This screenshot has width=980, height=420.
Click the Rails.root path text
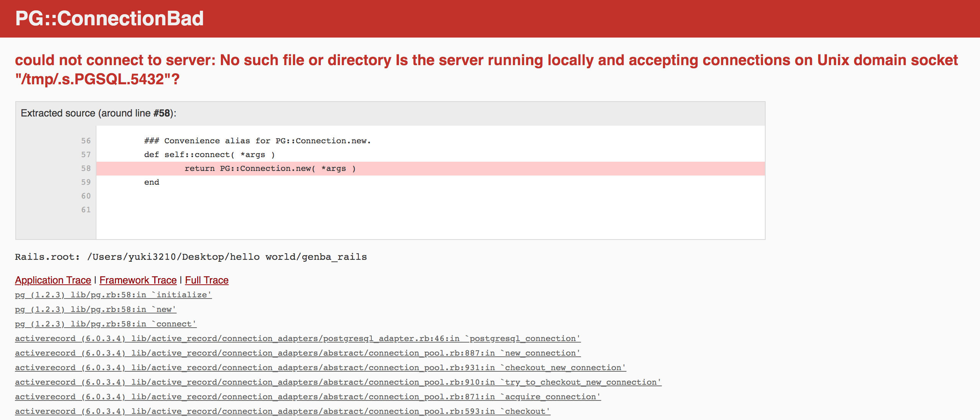tap(191, 257)
